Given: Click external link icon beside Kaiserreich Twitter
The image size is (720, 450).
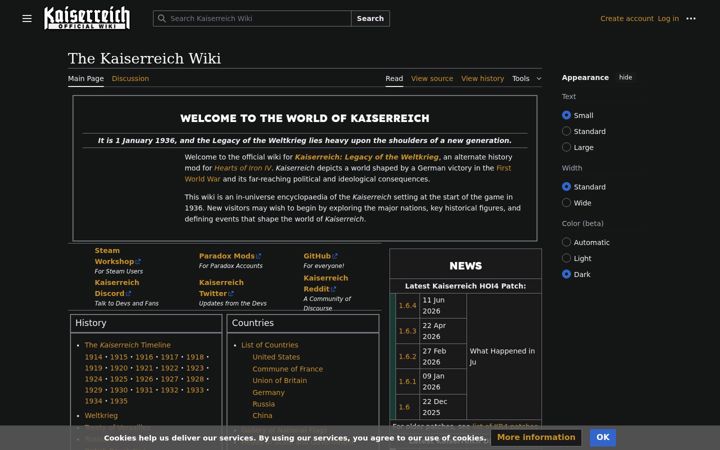Looking at the screenshot, I should [231, 293].
